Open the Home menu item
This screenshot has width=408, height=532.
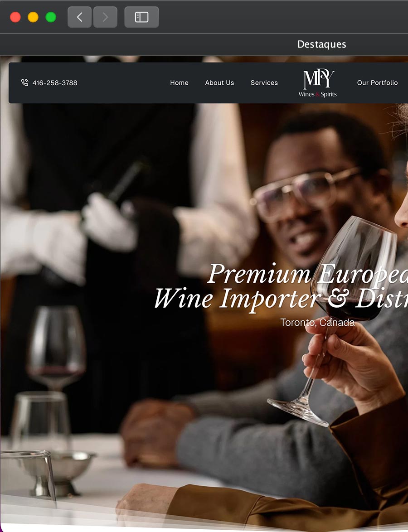tap(179, 83)
